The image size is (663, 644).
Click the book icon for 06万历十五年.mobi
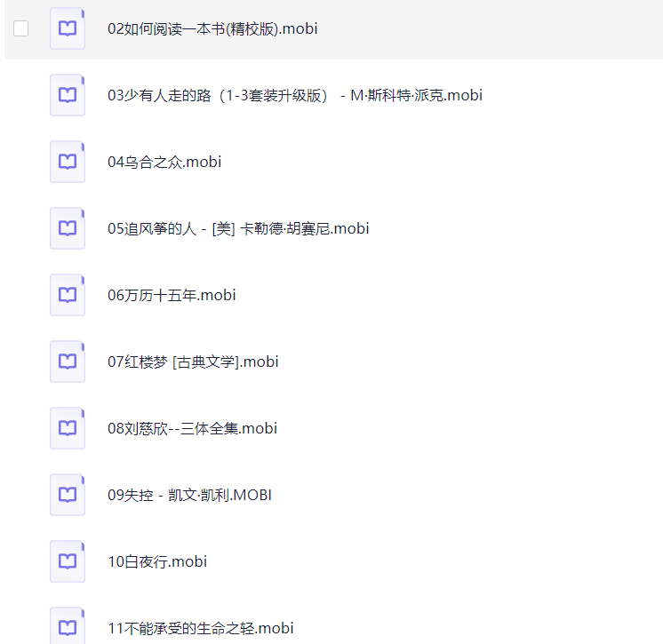[x=68, y=295]
